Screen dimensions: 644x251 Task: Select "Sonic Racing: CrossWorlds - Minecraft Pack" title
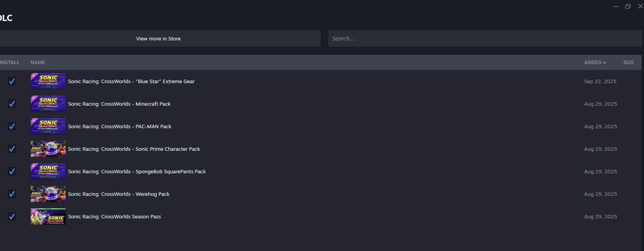click(x=120, y=104)
